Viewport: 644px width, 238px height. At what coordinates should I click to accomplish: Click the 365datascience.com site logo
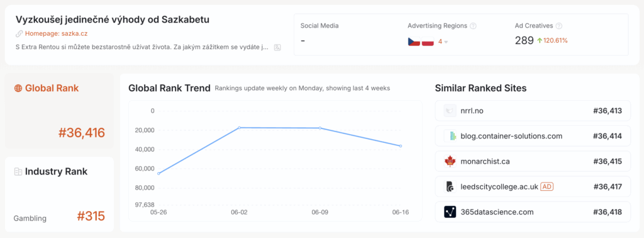450,212
